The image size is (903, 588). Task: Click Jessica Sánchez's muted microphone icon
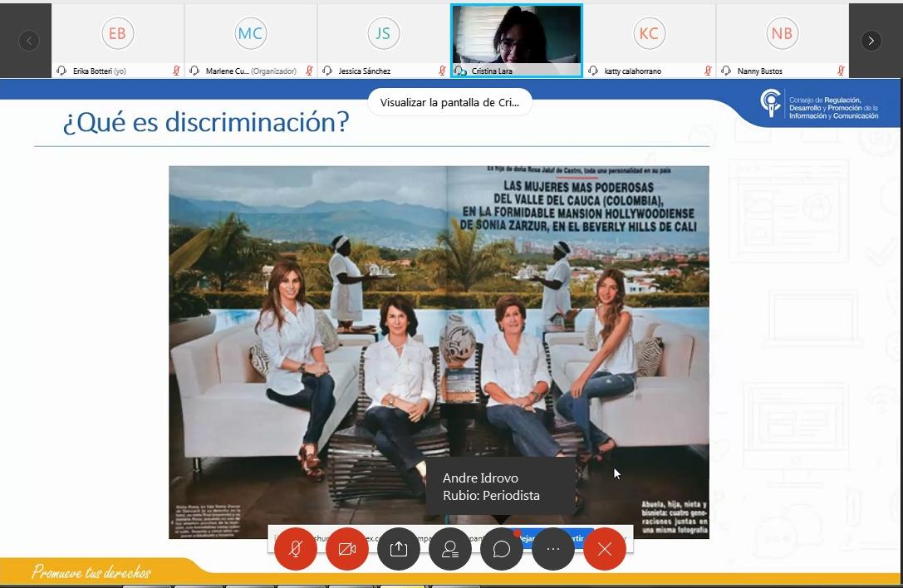pos(442,71)
